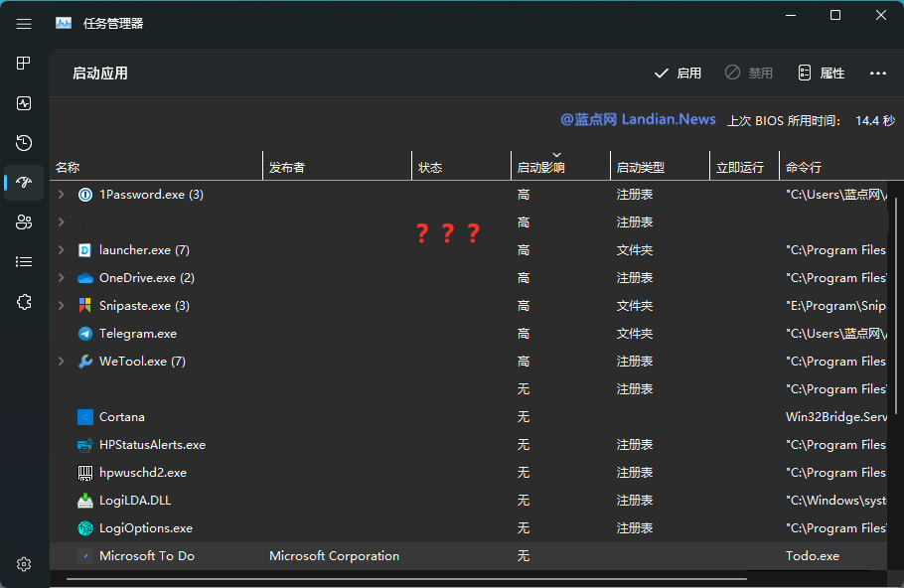The width and height of the screenshot is (904, 588).
Task: Open the hamburger navigation menu
Action: 23,23
